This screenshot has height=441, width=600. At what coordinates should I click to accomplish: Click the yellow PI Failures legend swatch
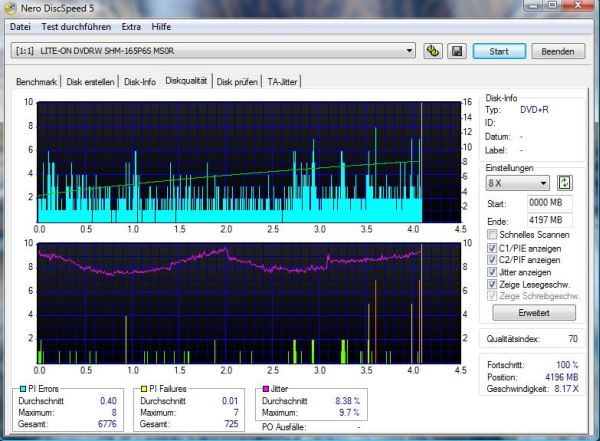[x=144, y=389]
